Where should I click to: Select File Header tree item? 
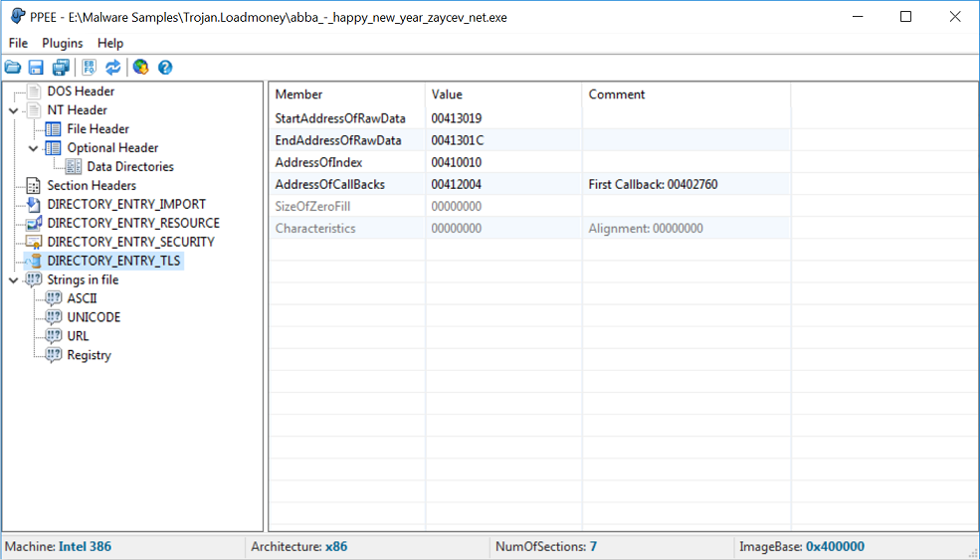98,128
